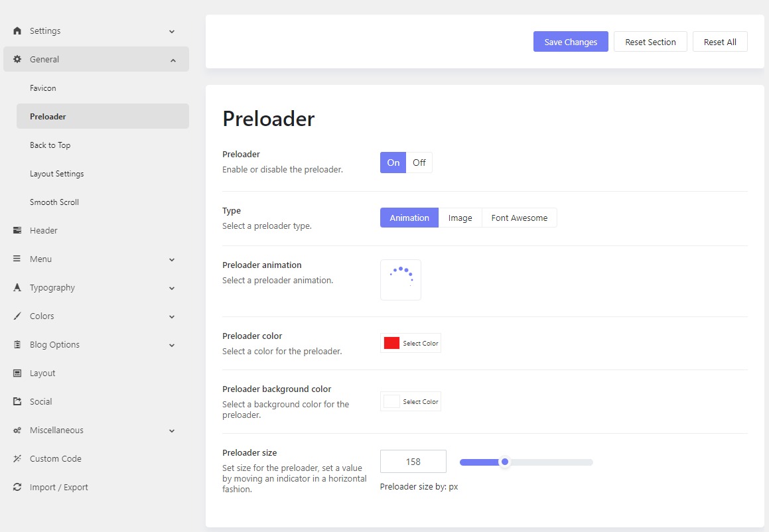This screenshot has width=769, height=532.
Task: Click Reset Section button
Action: (650, 42)
